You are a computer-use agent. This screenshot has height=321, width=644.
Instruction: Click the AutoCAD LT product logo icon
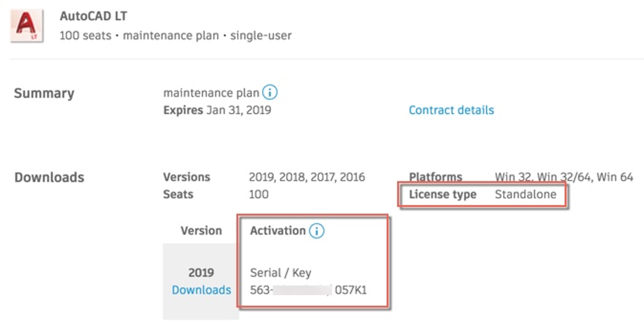[x=27, y=26]
